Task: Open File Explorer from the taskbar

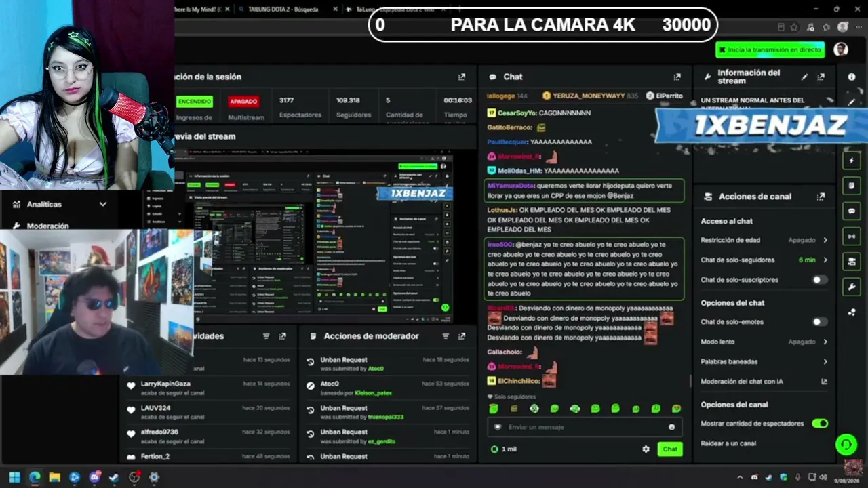Action: 54,477
